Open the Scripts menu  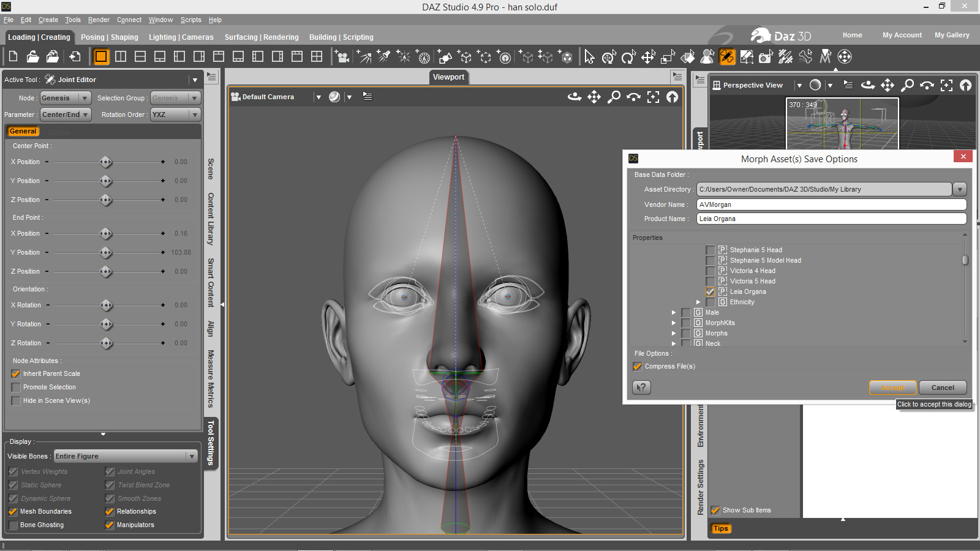(x=190, y=20)
